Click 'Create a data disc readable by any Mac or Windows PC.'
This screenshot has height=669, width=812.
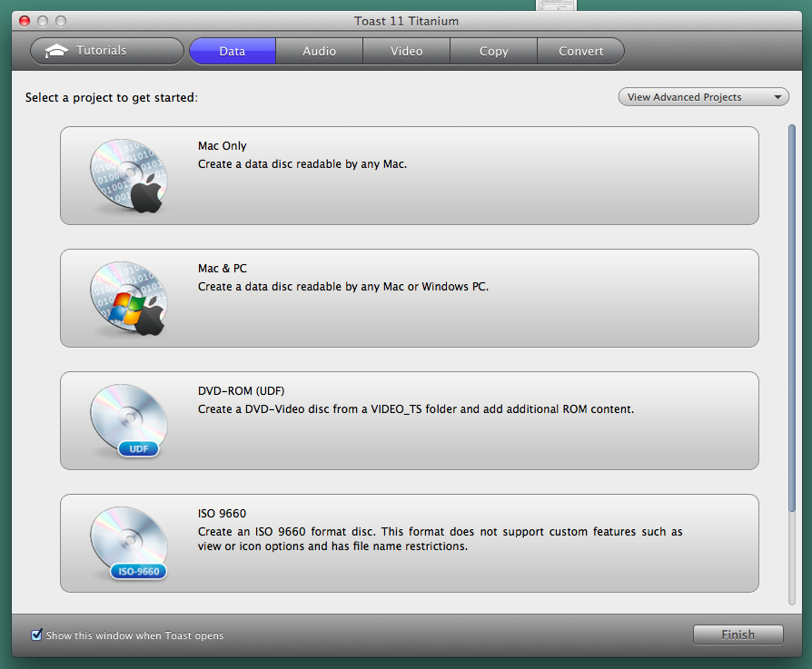click(343, 287)
